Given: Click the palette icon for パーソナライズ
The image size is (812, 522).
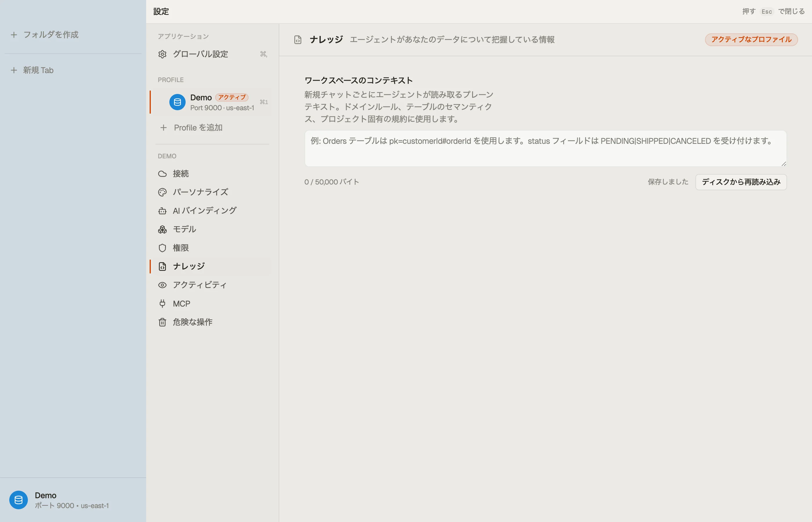Looking at the screenshot, I should point(162,192).
